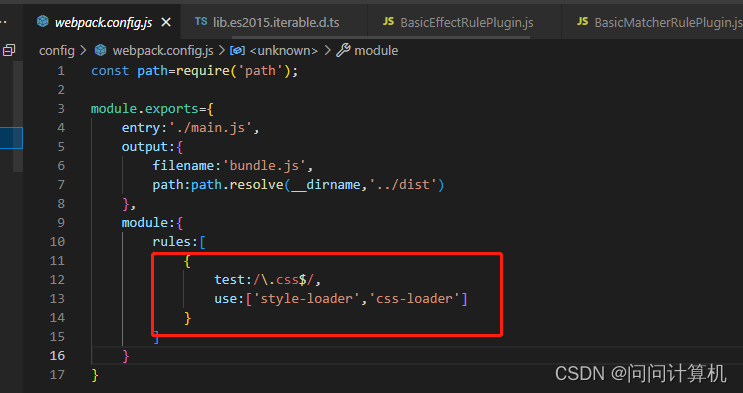Click require('path') on line 1

tap(233, 71)
